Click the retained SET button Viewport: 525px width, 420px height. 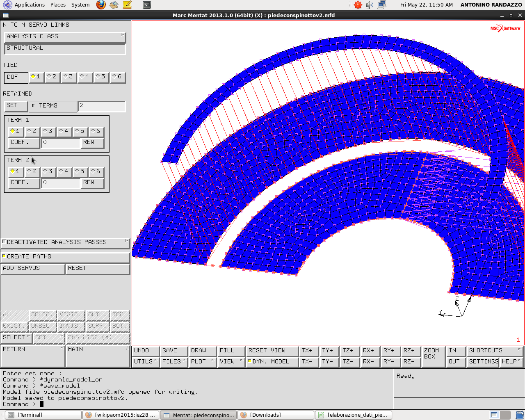(x=16, y=105)
